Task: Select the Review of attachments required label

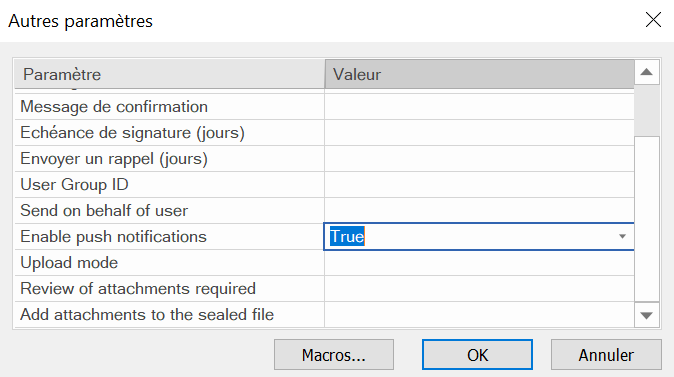Action: click(x=138, y=289)
